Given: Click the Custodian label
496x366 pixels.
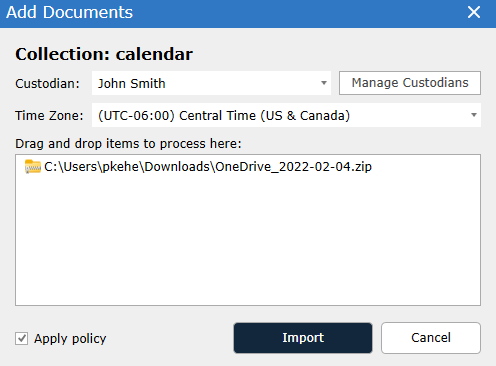Looking at the screenshot, I should [47, 84].
